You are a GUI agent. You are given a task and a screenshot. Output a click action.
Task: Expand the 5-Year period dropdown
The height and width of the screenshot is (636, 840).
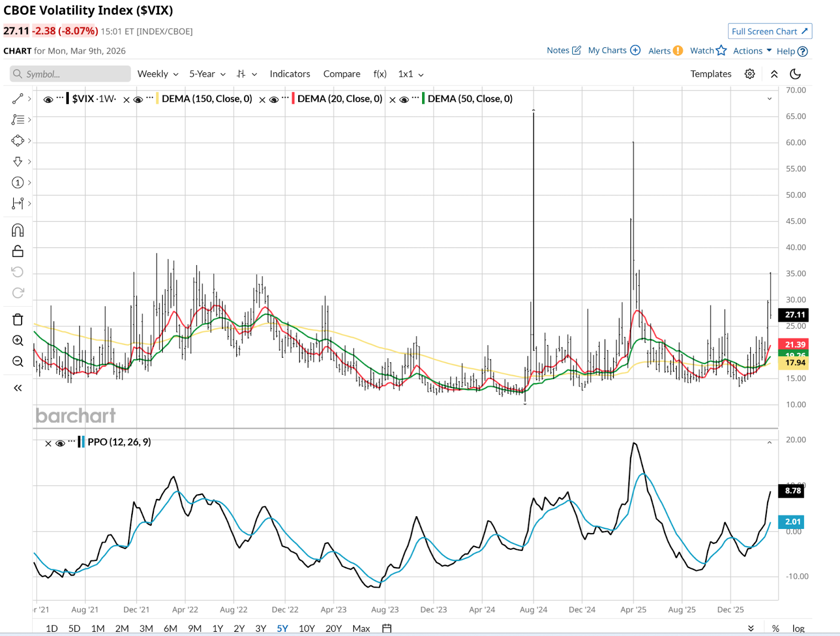pos(207,74)
